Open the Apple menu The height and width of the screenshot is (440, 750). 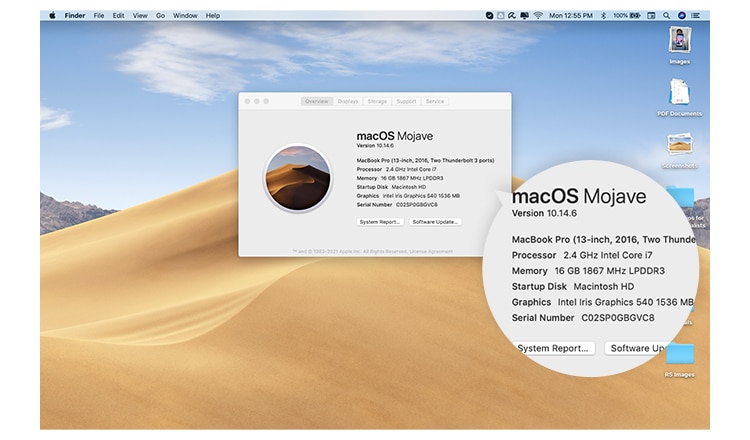pos(51,16)
